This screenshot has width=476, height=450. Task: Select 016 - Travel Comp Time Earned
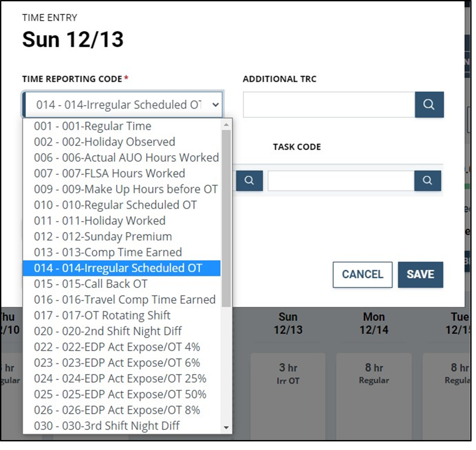pyautogui.click(x=125, y=299)
